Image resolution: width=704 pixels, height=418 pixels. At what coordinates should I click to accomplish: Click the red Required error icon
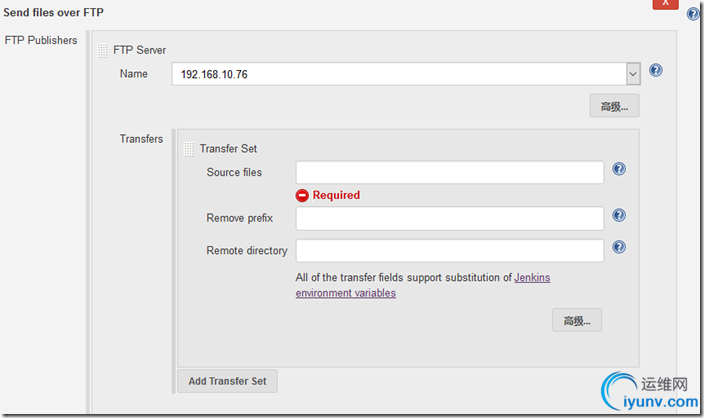click(x=302, y=195)
